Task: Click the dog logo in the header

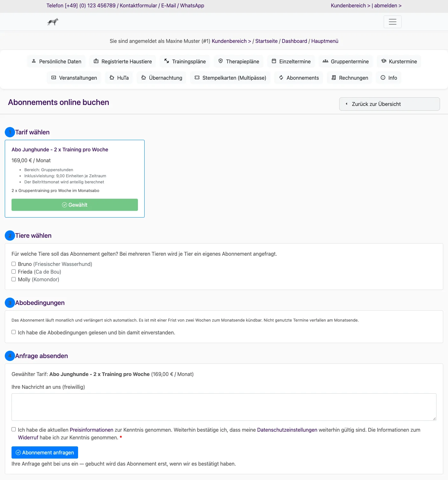Action: (x=53, y=22)
